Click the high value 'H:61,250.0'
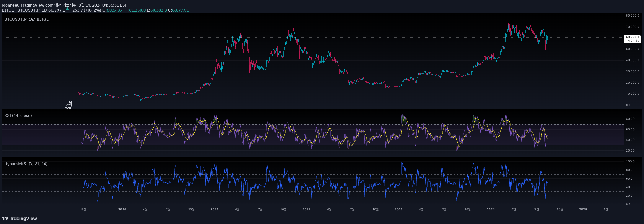This screenshot has height=224, width=644. 135,10
